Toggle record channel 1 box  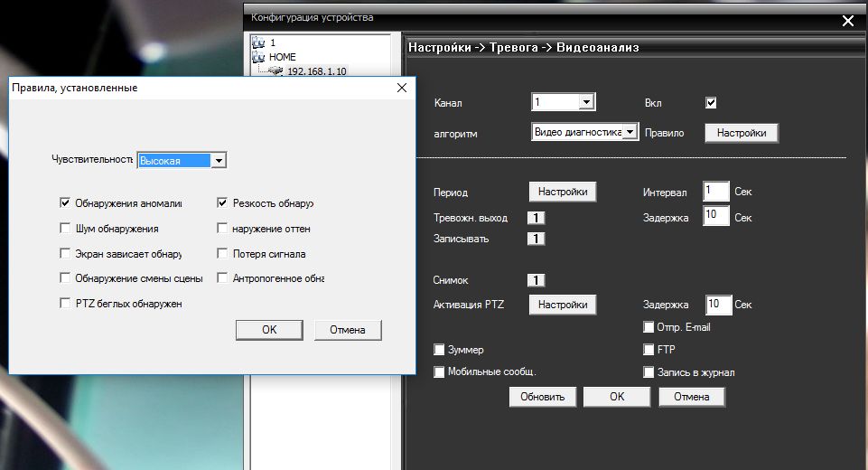pos(536,239)
